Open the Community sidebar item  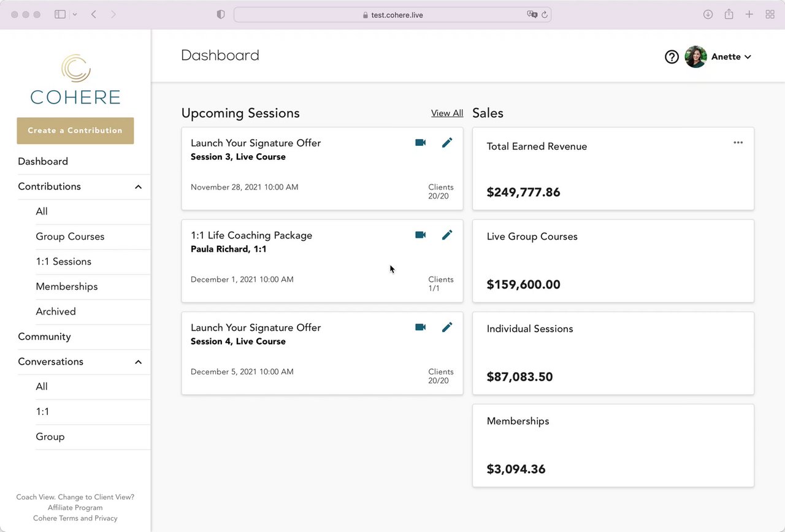point(44,336)
